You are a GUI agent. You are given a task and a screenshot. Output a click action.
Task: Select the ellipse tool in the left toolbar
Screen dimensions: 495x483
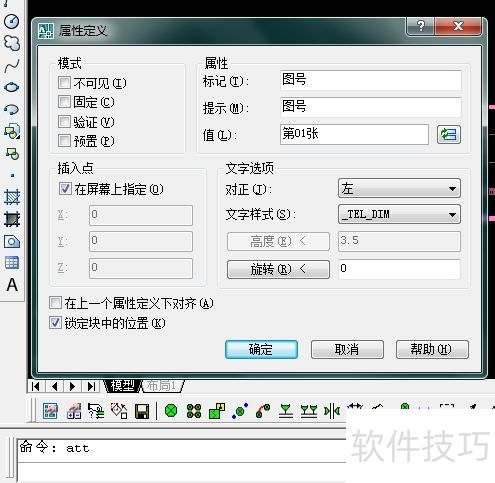point(12,88)
